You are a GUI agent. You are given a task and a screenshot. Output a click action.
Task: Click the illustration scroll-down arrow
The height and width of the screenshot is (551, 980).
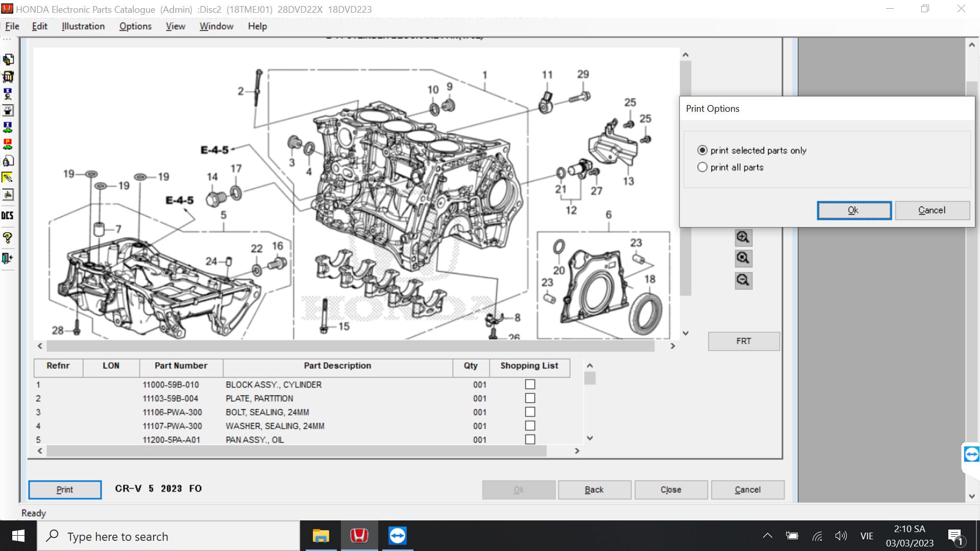685,333
